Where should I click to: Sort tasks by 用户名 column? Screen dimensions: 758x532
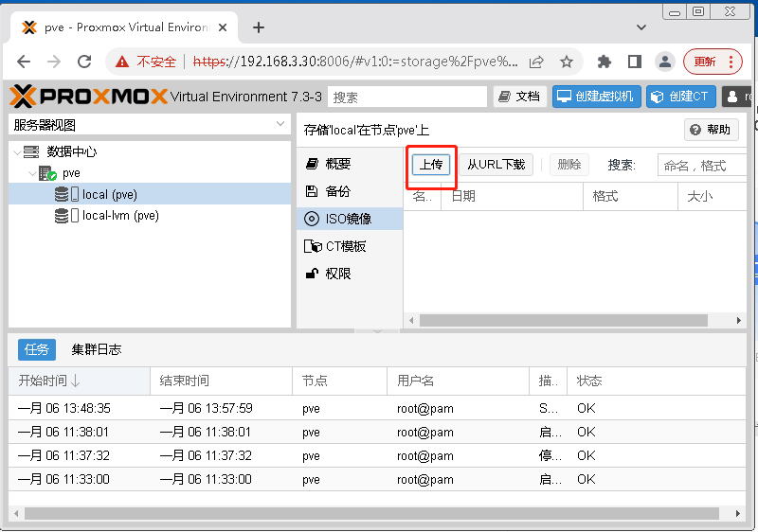pos(459,381)
